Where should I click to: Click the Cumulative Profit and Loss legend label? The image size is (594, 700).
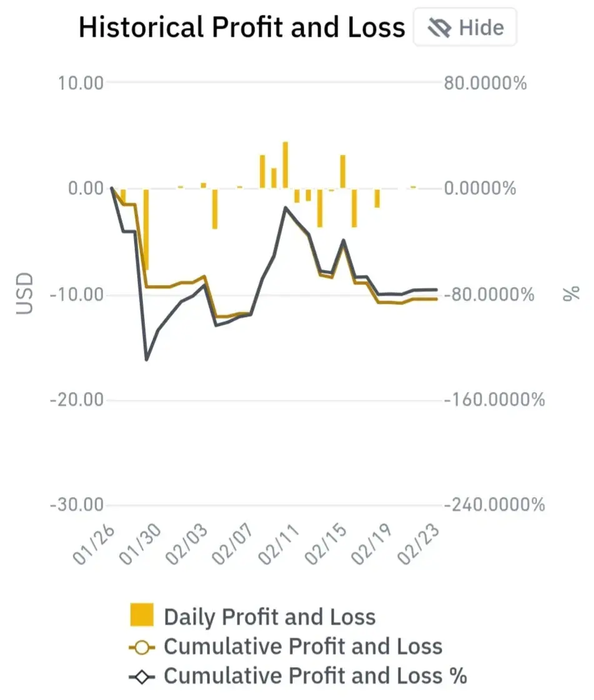click(303, 646)
